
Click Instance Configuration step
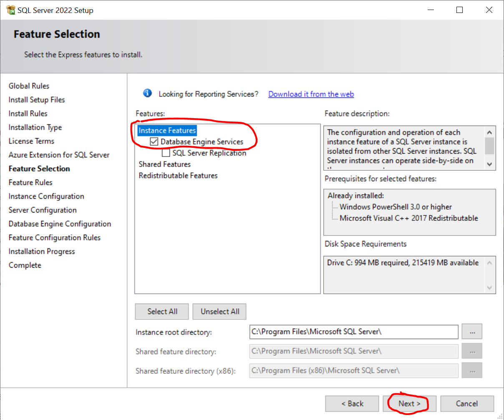tap(46, 196)
